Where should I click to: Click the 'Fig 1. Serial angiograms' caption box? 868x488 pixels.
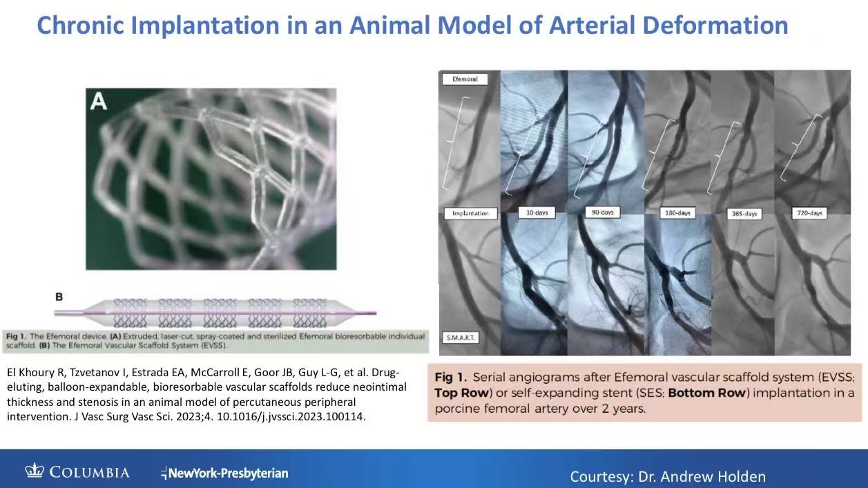645,393
